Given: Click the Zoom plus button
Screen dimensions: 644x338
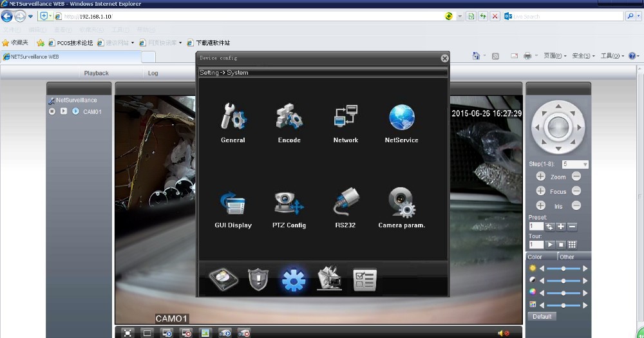Looking at the screenshot, I should [540, 176].
